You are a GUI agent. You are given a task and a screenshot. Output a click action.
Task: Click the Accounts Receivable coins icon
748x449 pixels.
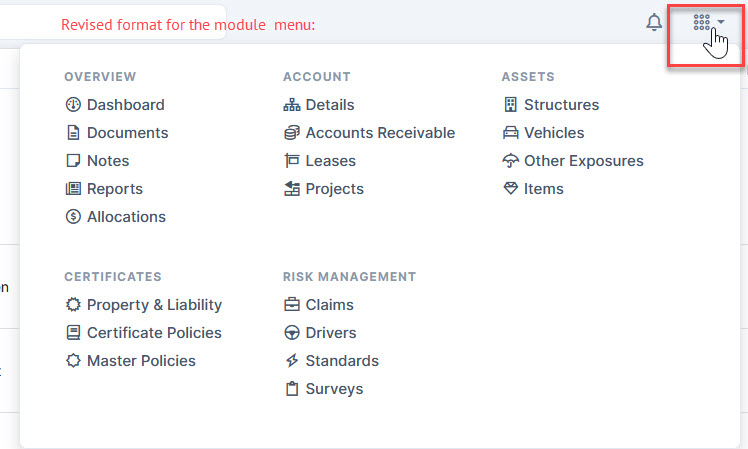[x=292, y=133]
